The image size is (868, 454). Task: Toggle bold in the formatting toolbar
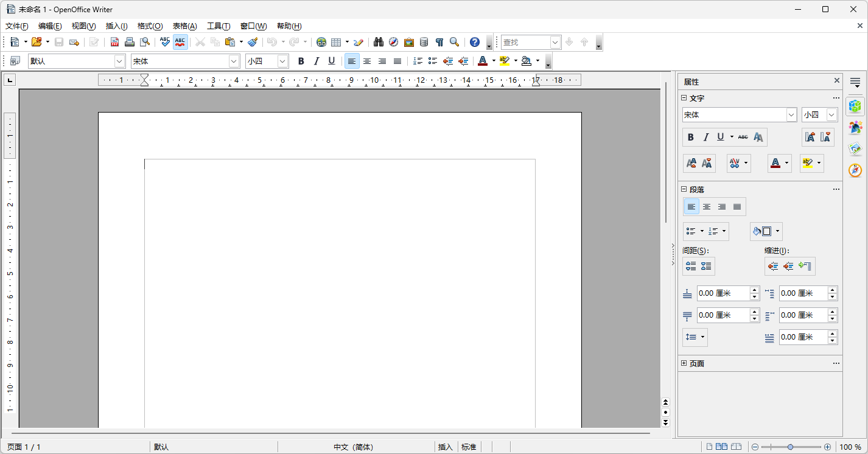coord(301,61)
